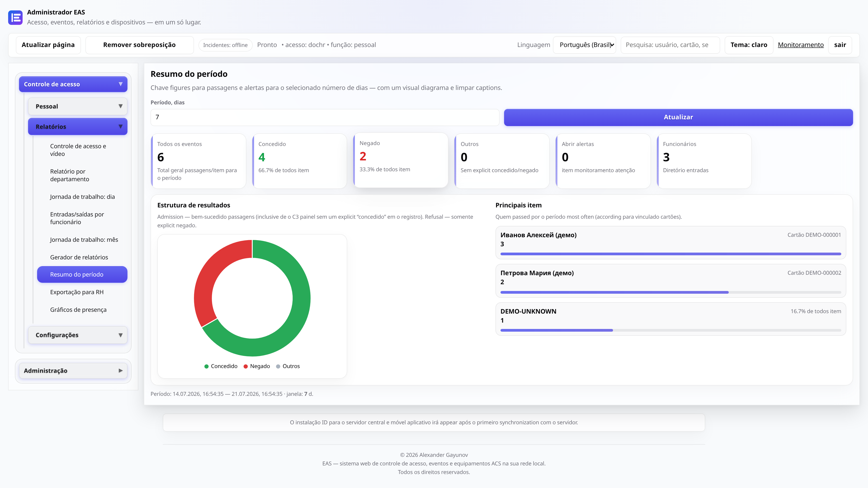Select Exportação para RH in sidebar
This screenshot has width=868, height=488.
pyautogui.click(x=77, y=292)
